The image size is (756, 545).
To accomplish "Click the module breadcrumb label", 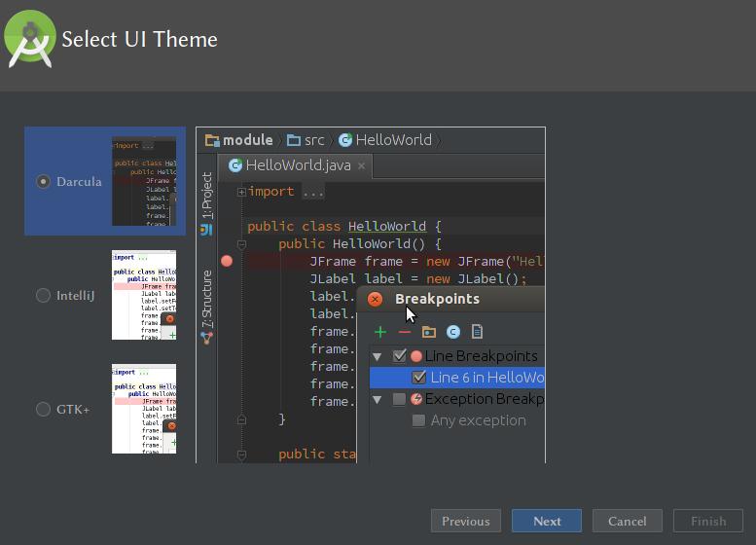I will [x=248, y=140].
